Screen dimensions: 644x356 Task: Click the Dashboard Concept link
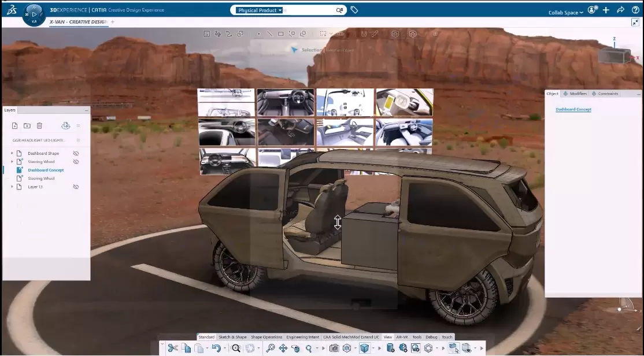(573, 109)
